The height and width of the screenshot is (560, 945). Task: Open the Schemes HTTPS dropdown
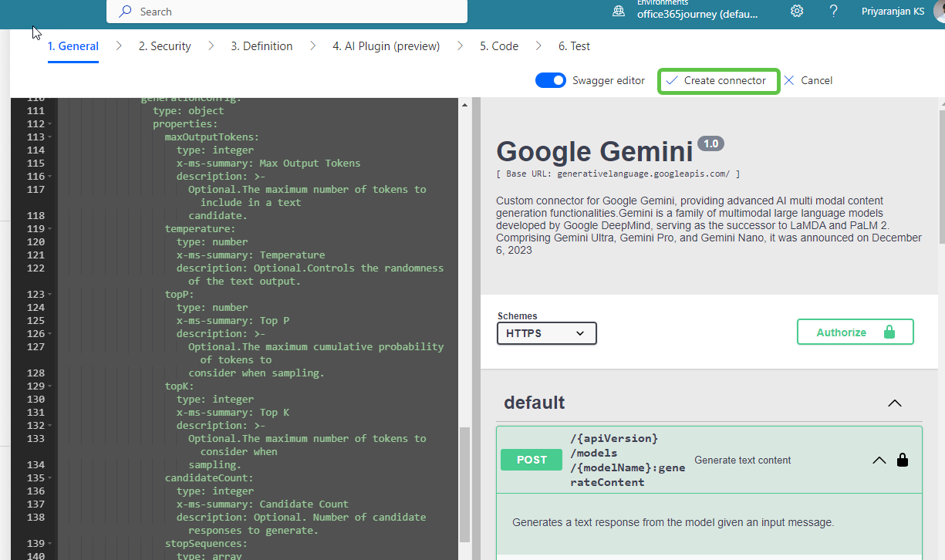pyautogui.click(x=546, y=333)
